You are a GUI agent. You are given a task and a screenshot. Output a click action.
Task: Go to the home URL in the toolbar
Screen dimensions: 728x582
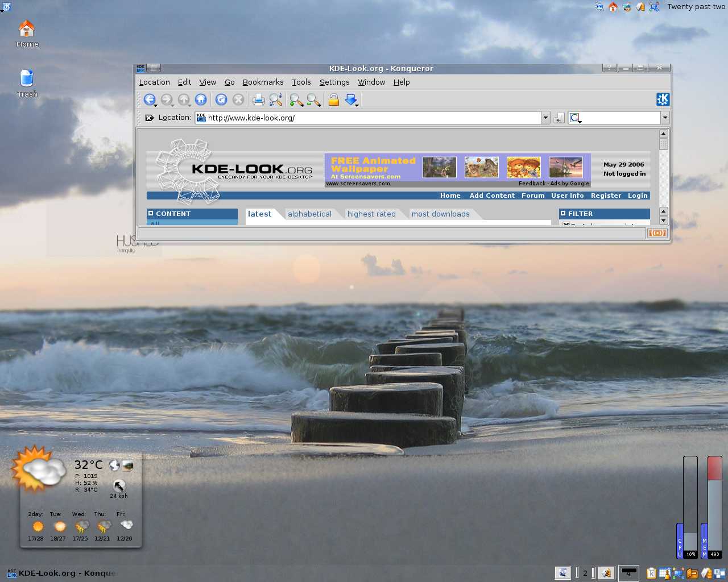click(201, 100)
